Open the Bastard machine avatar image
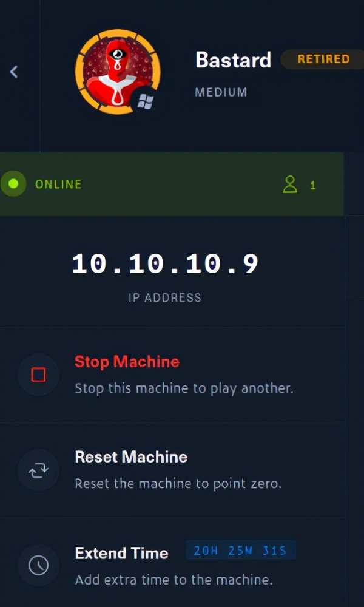364x607 pixels. (x=118, y=72)
